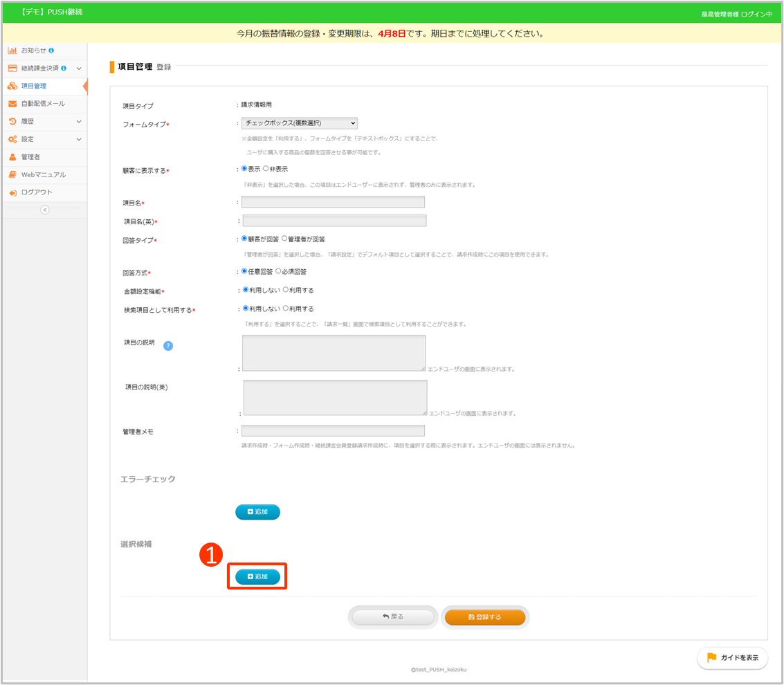Click the 履歴 history clock icon
The height and width of the screenshot is (685, 784).
point(12,122)
